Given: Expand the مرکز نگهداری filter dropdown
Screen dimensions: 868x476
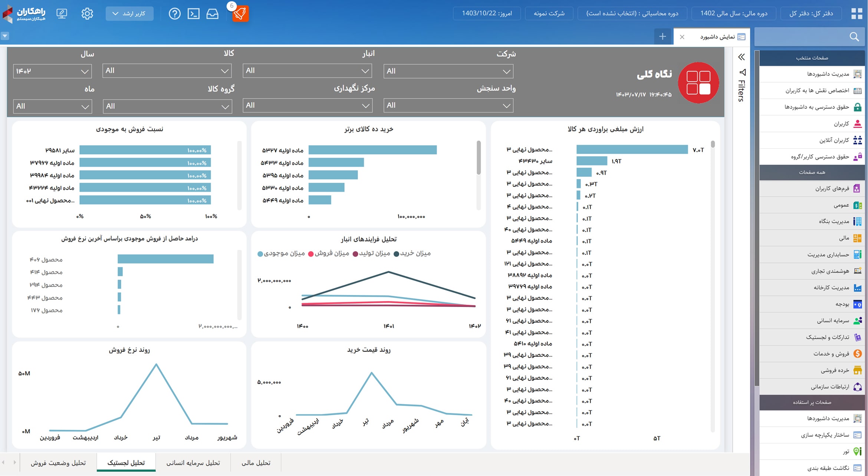Looking at the screenshot, I should 307,105.
